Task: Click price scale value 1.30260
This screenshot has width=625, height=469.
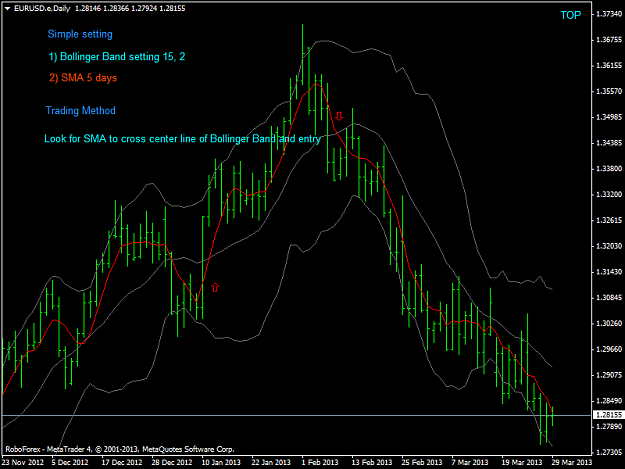Action: tap(609, 323)
